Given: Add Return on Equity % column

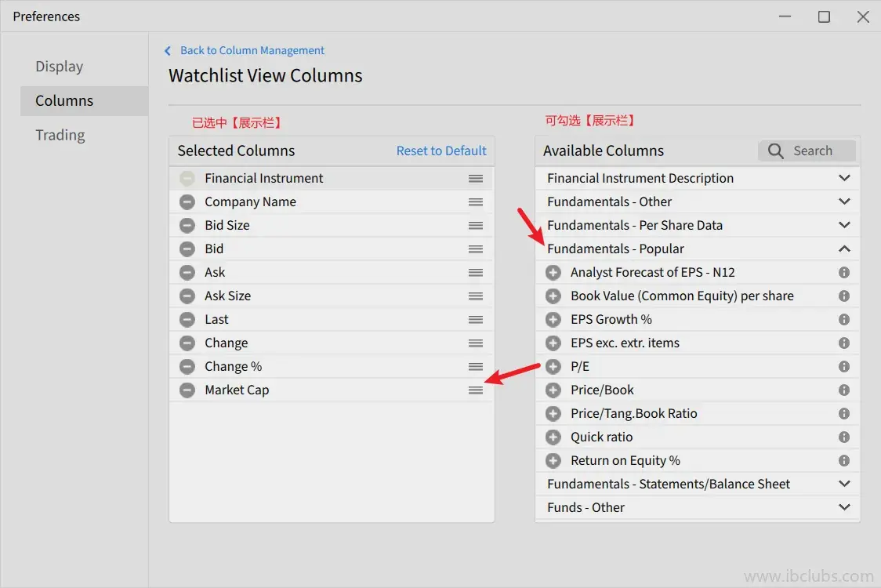Looking at the screenshot, I should (x=553, y=461).
